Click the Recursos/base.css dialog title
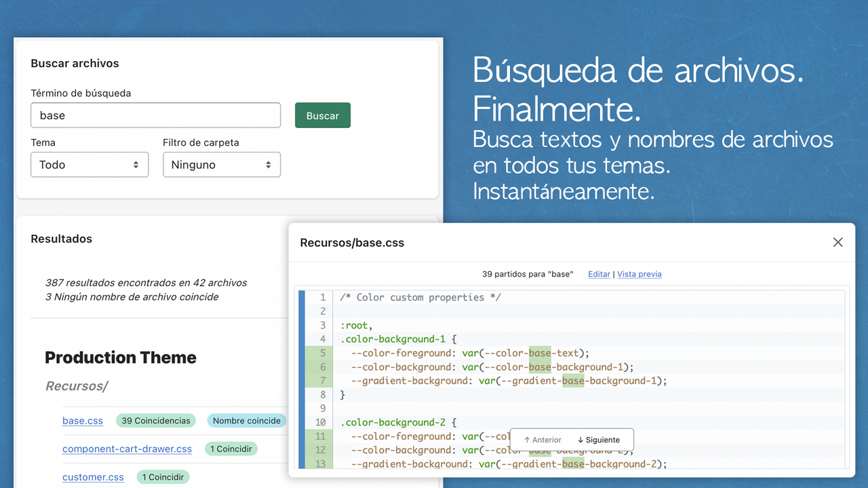The height and width of the screenshot is (488, 868). (352, 243)
